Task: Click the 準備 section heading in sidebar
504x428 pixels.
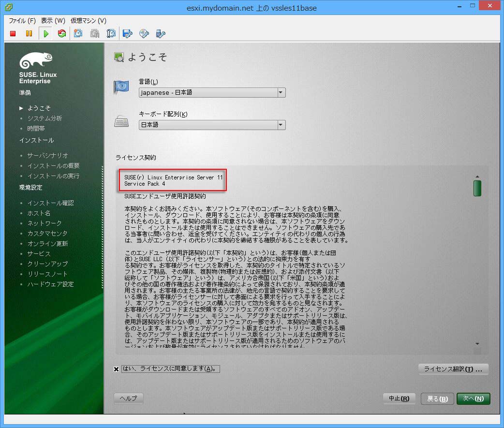Action: (x=25, y=92)
